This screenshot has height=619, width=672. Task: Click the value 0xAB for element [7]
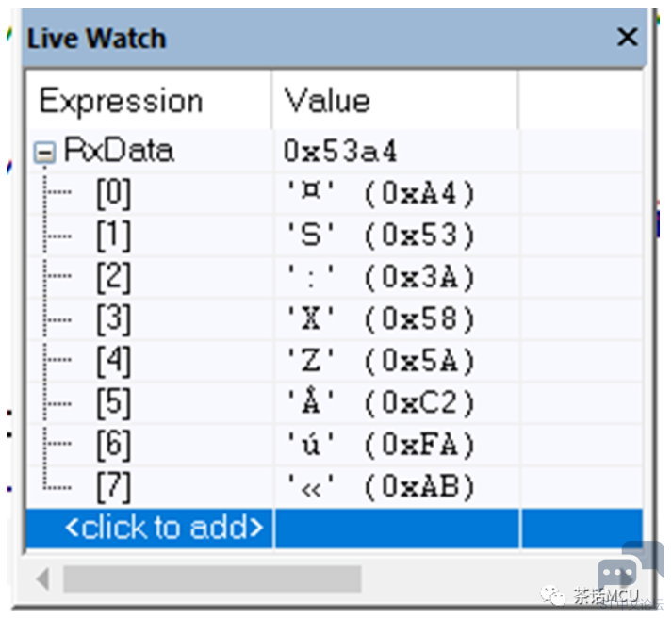coord(419,487)
